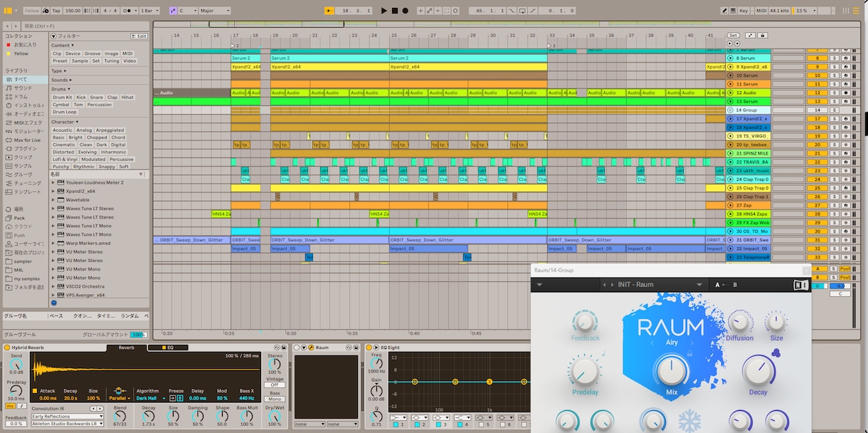This screenshot has height=433, width=868.
Task: Open the Parallel routing dropdown
Action: (120, 399)
